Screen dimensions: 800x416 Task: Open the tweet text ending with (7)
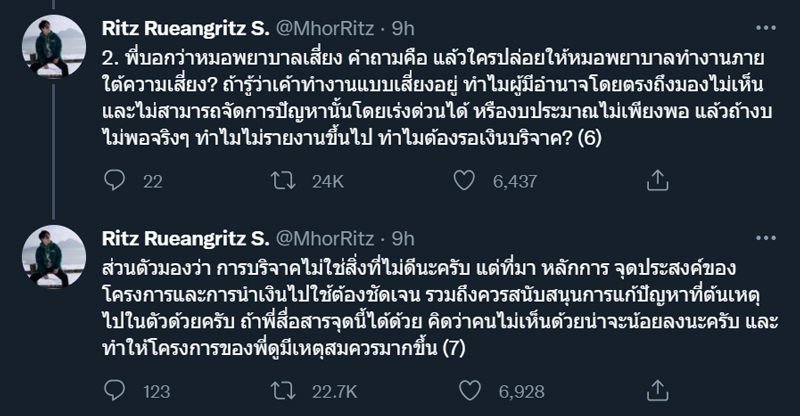(x=400, y=308)
